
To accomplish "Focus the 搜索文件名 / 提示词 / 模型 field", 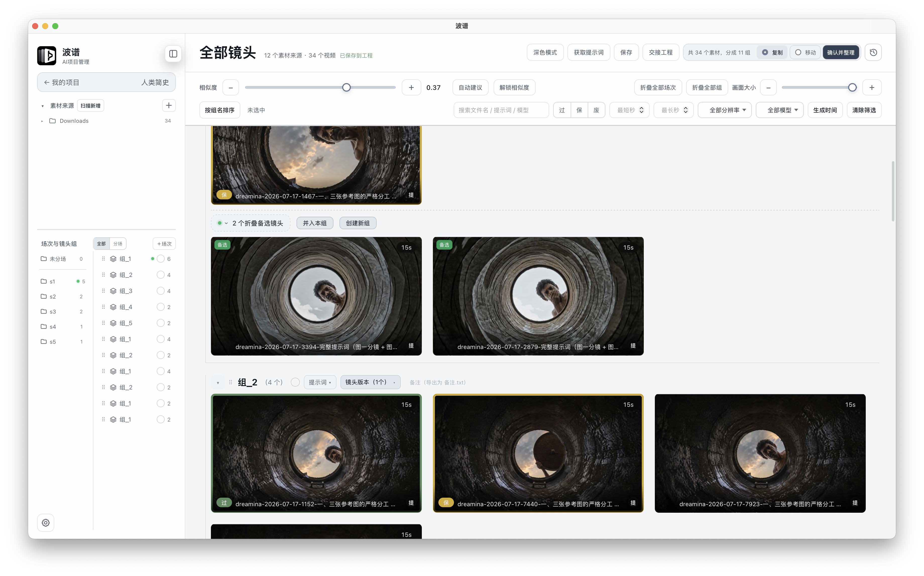I will pos(501,110).
